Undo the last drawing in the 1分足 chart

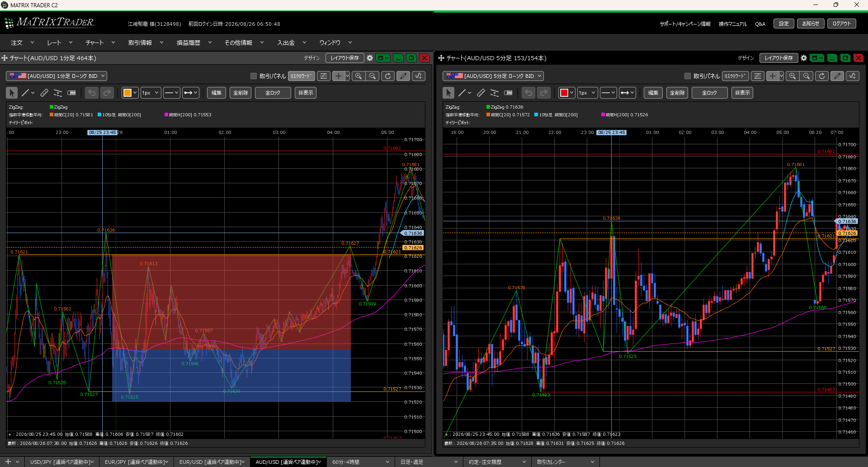[92, 93]
